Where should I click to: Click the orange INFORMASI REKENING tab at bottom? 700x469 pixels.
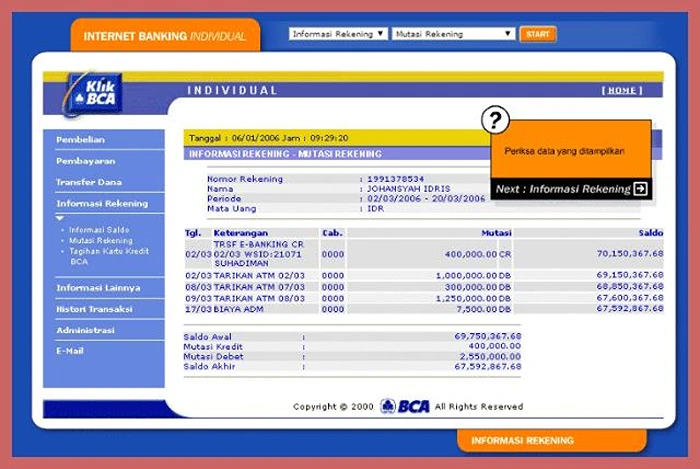coord(552,440)
